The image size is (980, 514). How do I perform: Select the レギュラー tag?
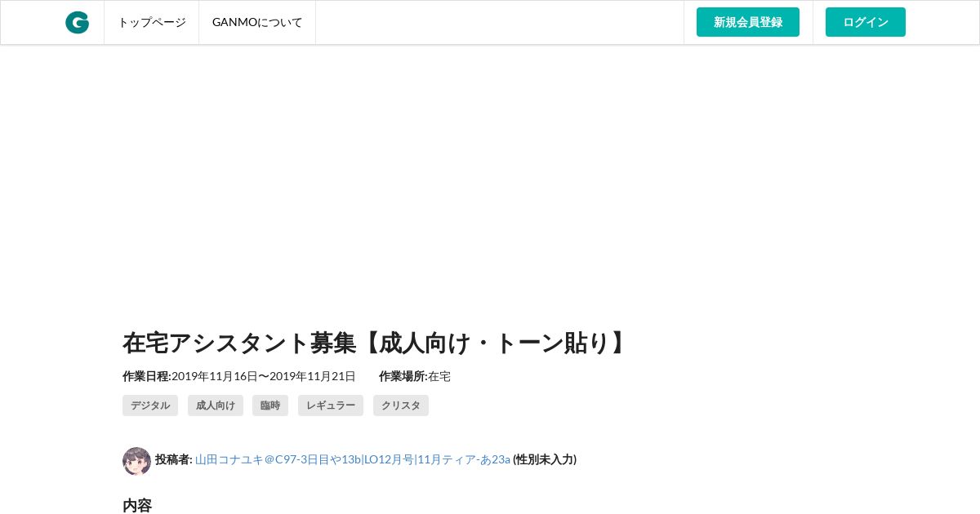[x=331, y=405]
